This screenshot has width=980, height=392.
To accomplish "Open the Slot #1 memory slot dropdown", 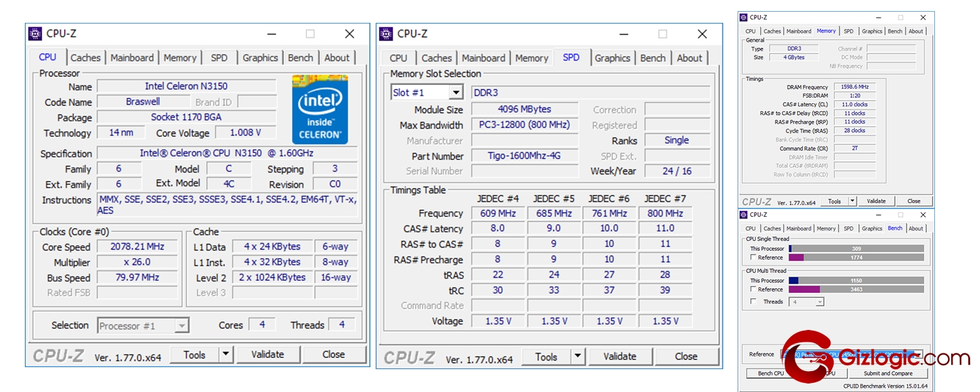I will 456,92.
